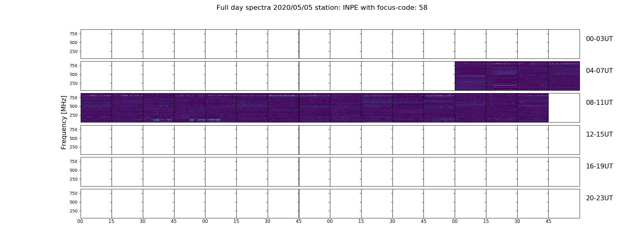Click the 500 tick label of 08-11UT row
The image size is (644, 245).
[x=73, y=106]
